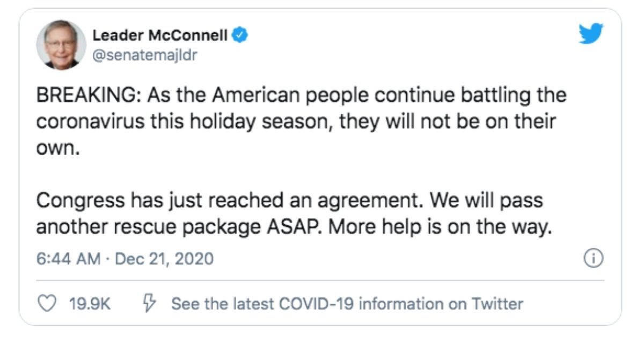This screenshot has width=644, height=338.
Task: Like the tweet with the heart icon
Action: [x=46, y=304]
